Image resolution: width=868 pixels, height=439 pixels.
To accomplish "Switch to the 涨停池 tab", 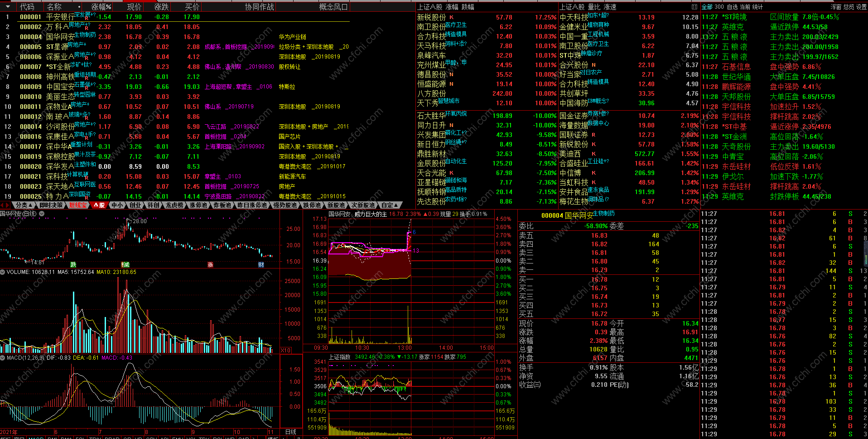I will coord(198,205).
